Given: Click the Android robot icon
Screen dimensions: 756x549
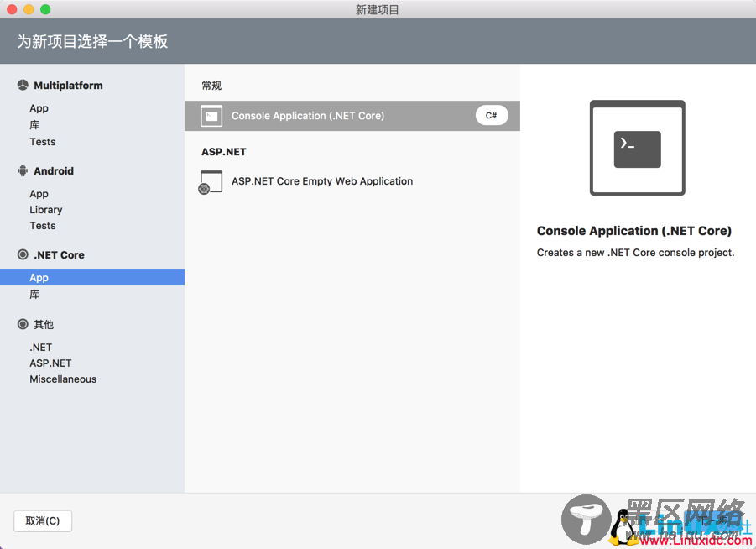Looking at the screenshot, I should pyautogui.click(x=23, y=170).
